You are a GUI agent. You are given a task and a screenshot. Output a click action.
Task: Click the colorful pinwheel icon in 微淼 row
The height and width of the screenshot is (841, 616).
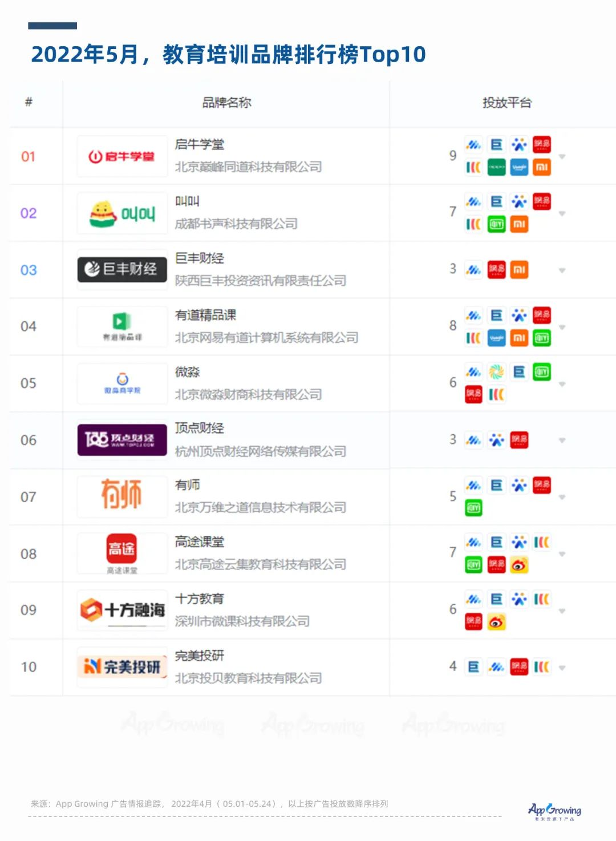click(x=496, y=372)
